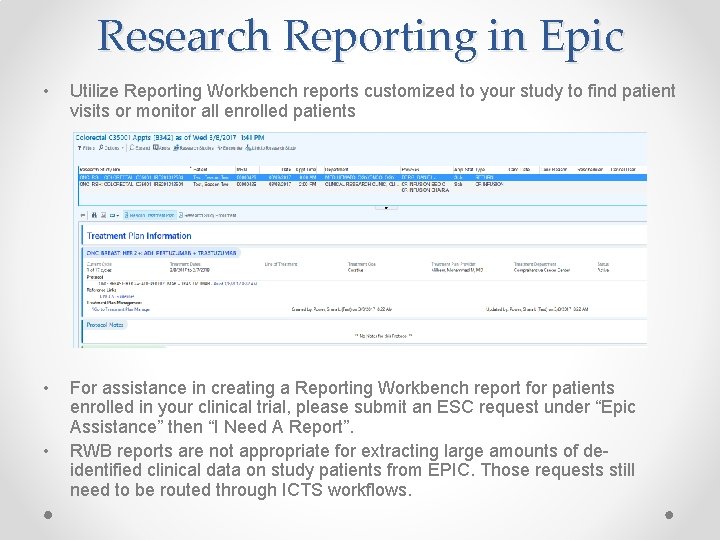Click the binoculars find icon in the lower toolbar
The image size is (720, 540).
[94, 215]
